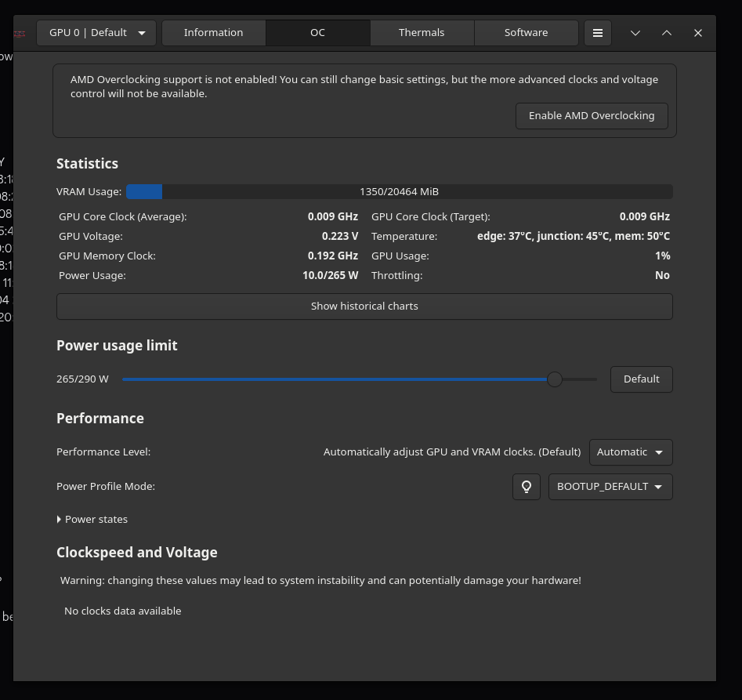This screenshot has width=742, height=700.
Task: Click the app logo in the title bar
Action: [x=20, y=33]
